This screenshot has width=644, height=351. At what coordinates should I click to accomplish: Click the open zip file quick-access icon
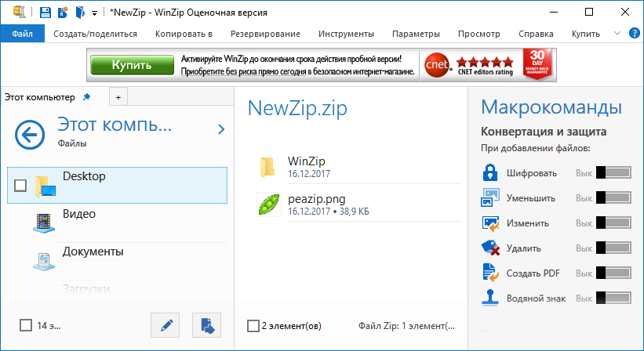pyautogui.click(x=80, y=13)
